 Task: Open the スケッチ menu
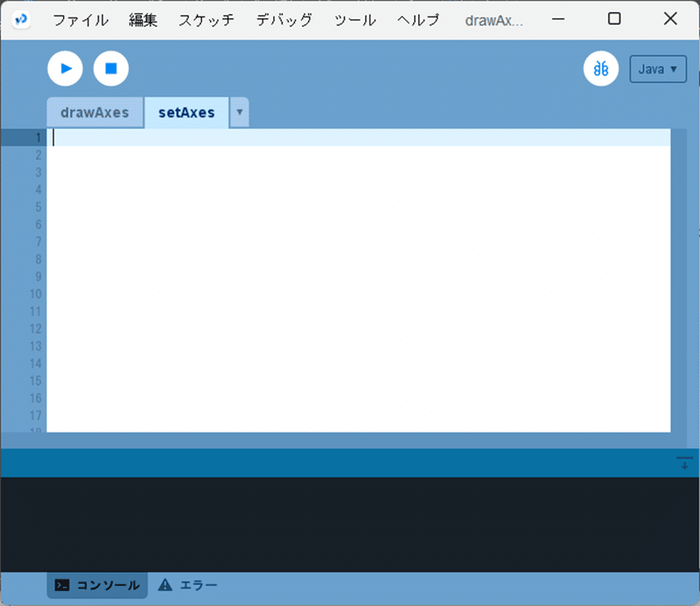point(206,20)
